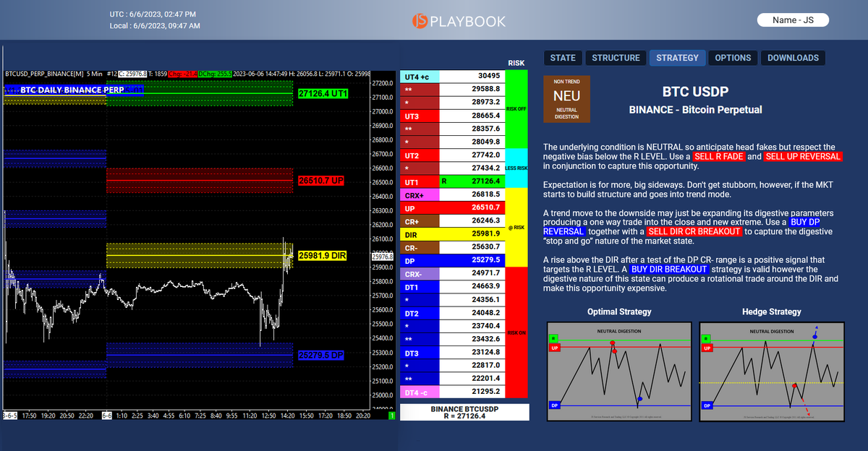868x451 pixels.
Task: Click the 26510.7 UP chart label
Action: pos(321,180)
